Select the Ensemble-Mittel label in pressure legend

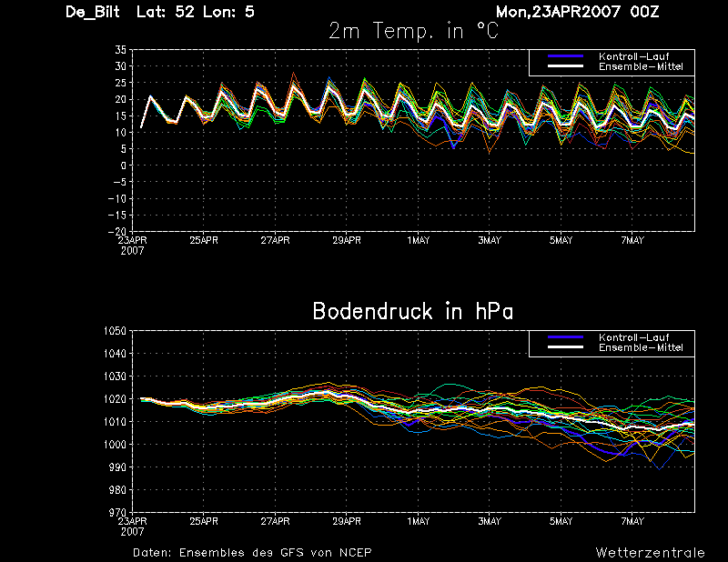tap(641, 347)
